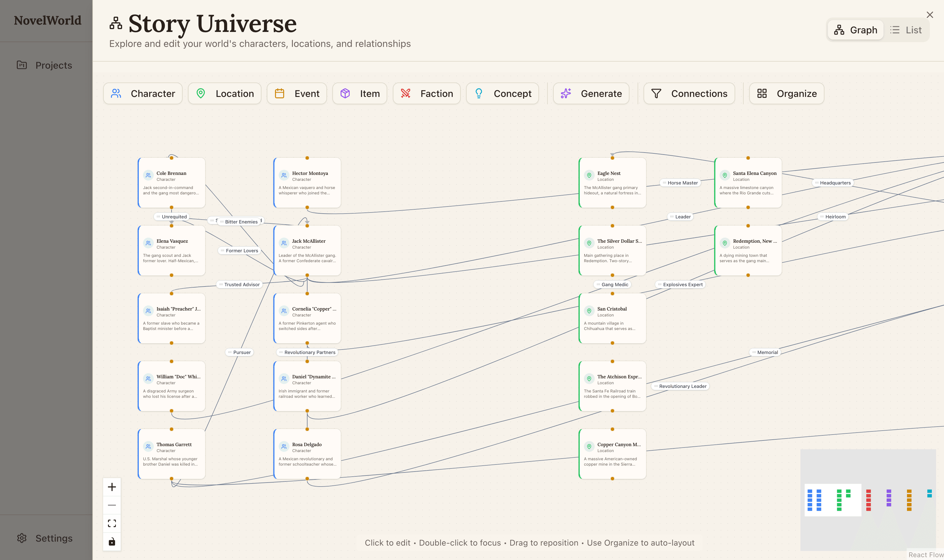Add an Item node with the box icon
This screenshot has width=944, height=560.
360,93
